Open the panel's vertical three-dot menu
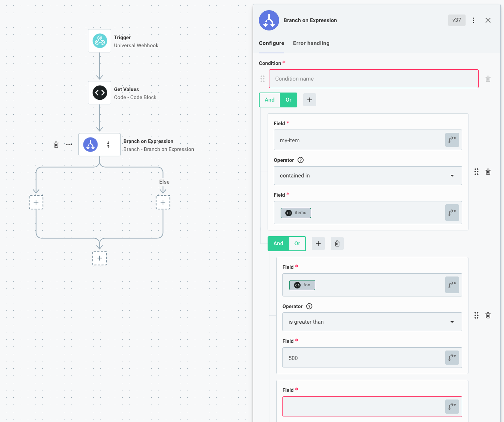Image resolution: width=504 pixels, height=422 pixels. click(474, 20)
